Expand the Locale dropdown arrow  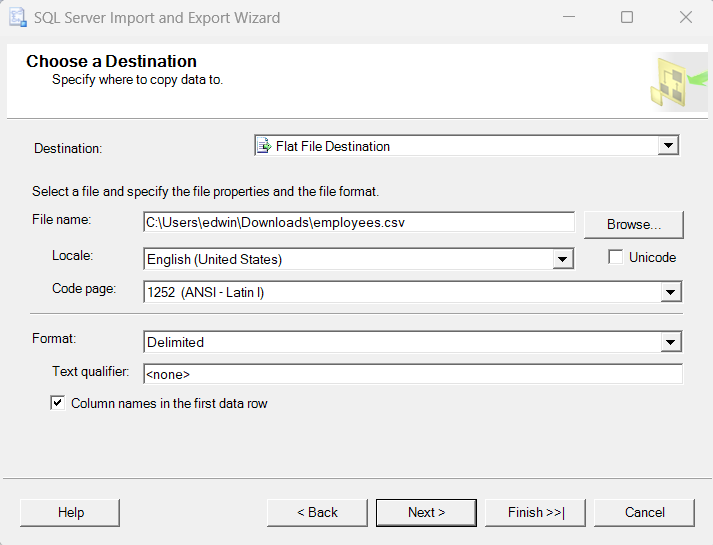[562, 259]
